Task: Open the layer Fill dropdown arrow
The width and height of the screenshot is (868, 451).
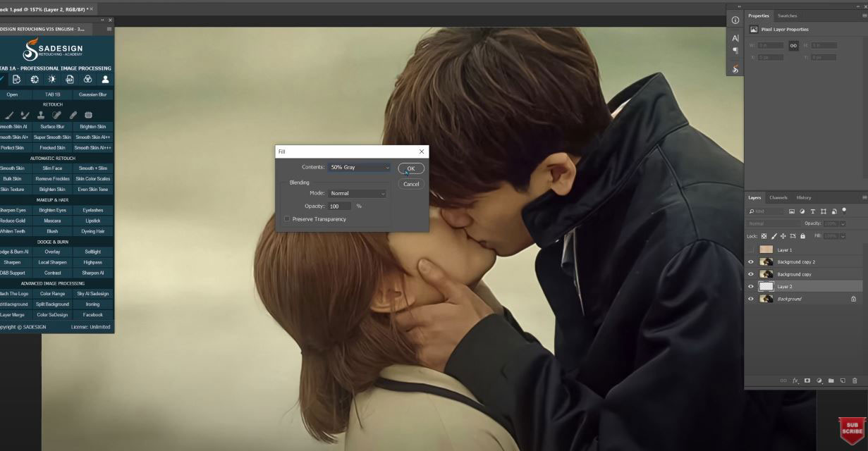Action: tap(843, 236)
